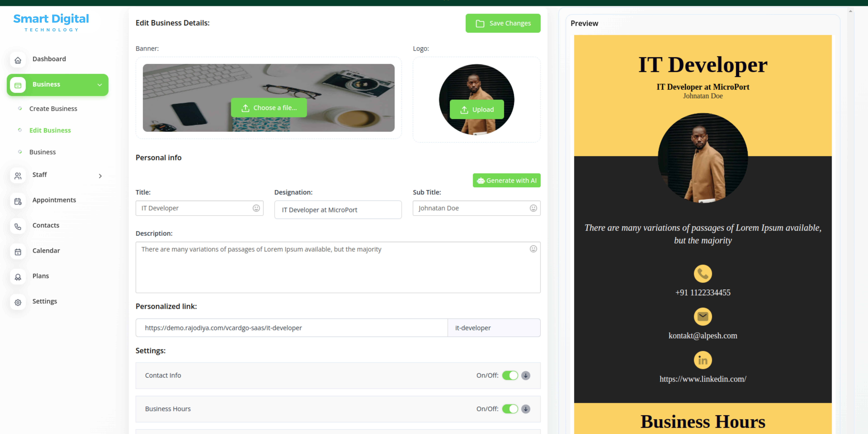Click the Calendar icon in sidebar
The image size is (868, 434).
pyautogui.click(x=18, y=252)
